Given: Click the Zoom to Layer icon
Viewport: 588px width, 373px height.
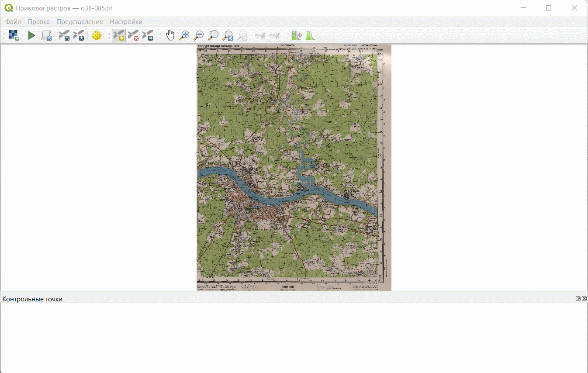Looking at the screenshot, I should (x=213, y=35).
